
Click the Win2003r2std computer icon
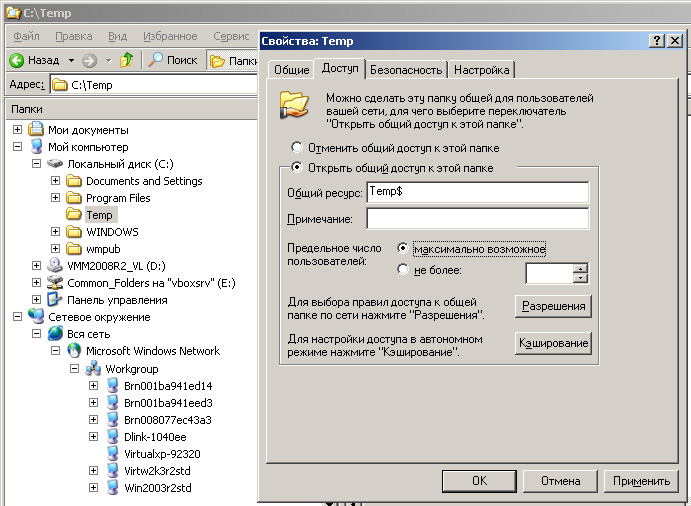tap(113, 488)
